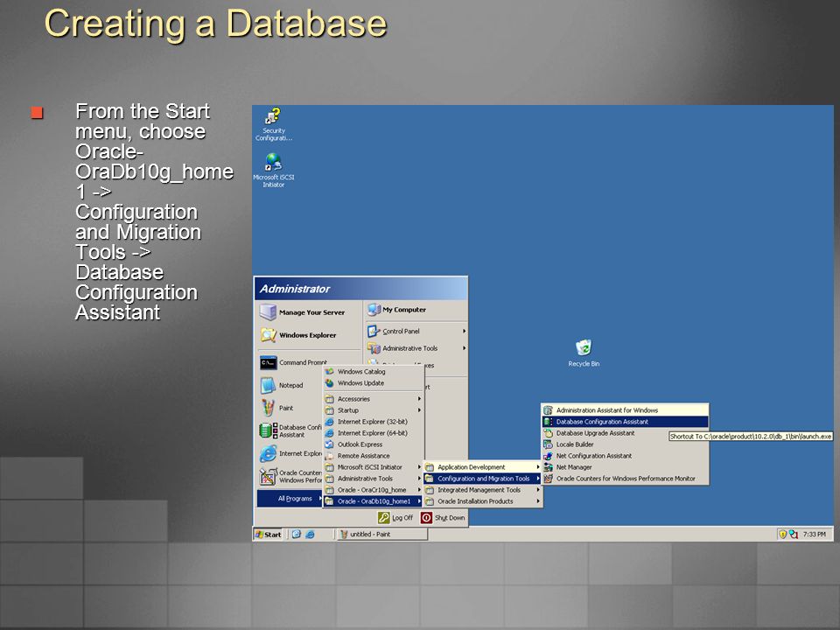This screenshot has height=630, width=840.
Task: Expand Oracle - OraCr10g_home folder
Action: 374,490
